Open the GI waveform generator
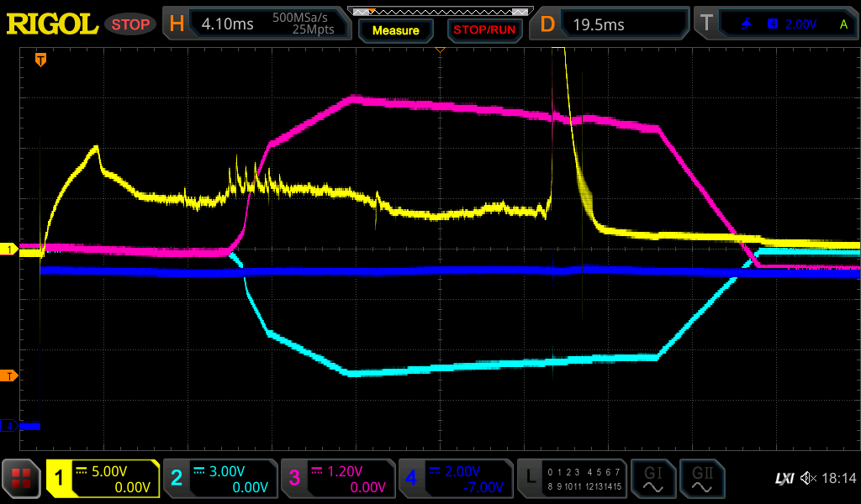This screenshot has height=504, width=861. pos(652,479)
